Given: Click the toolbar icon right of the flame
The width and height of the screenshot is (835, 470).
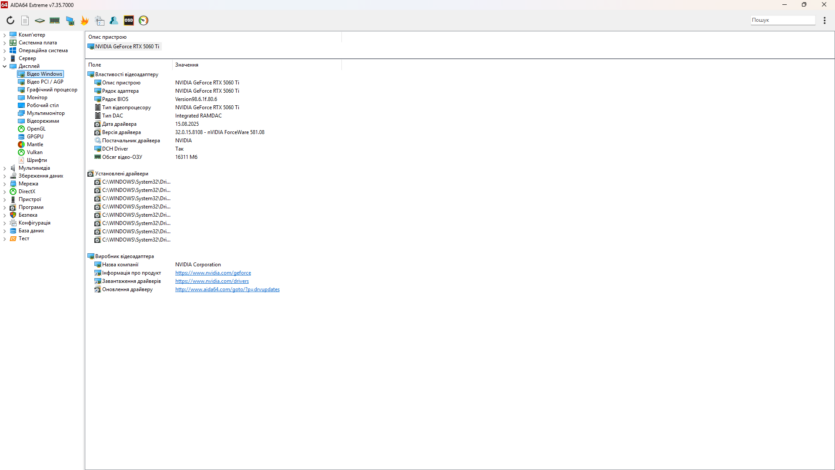Looking at the screenshot, I should [100, 20].
